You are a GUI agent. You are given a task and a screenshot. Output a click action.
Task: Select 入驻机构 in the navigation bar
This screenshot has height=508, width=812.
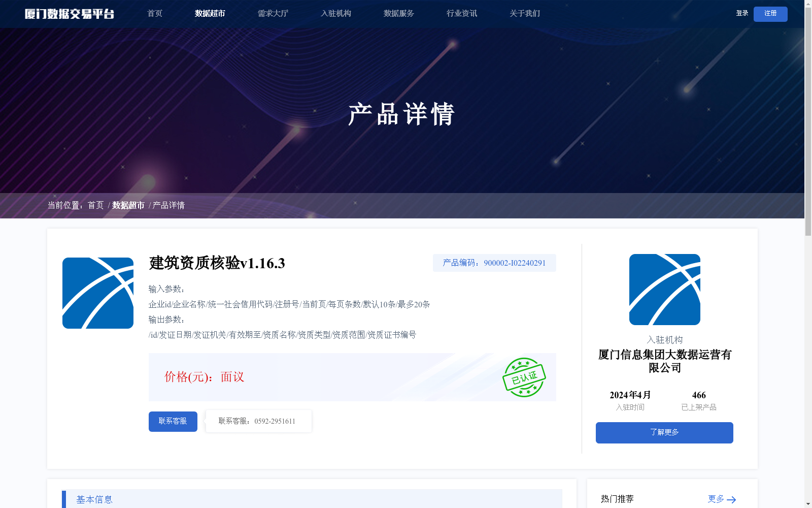(x=336, y=14)
